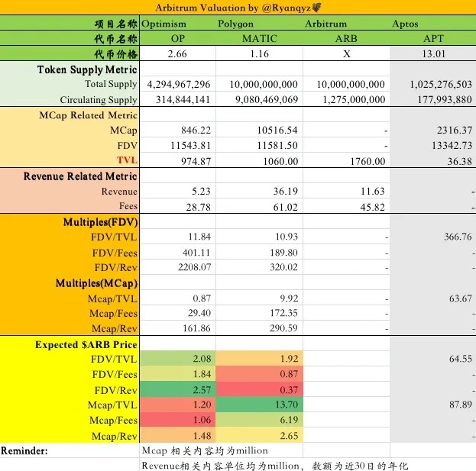Viewport: 476px width, 471px height.
Task: Click the 'APT' token name cell
Action: (433, 38)
